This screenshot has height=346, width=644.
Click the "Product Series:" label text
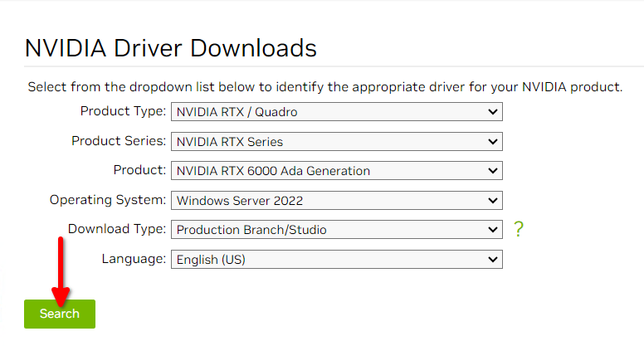pos(119,141)
